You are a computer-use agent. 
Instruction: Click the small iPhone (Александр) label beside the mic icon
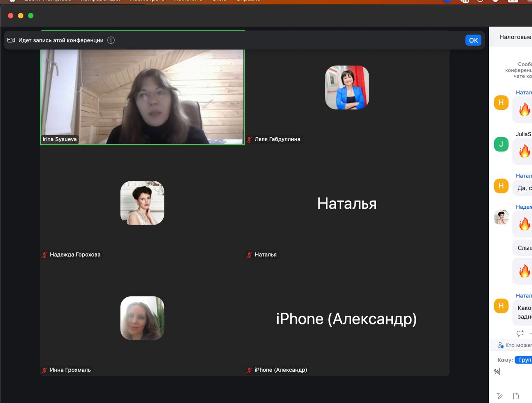click(x=281, y=370)
